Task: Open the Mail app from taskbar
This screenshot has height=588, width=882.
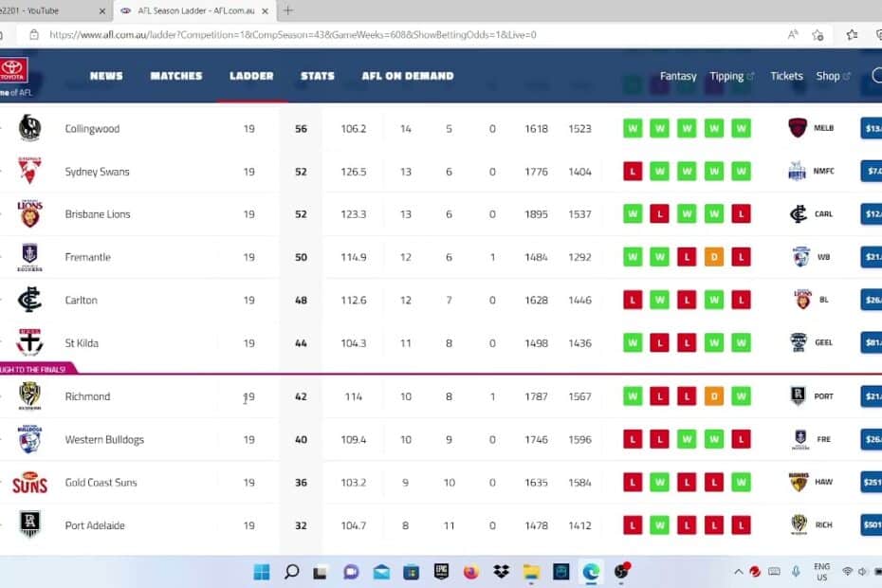Action: click(381, 572)
